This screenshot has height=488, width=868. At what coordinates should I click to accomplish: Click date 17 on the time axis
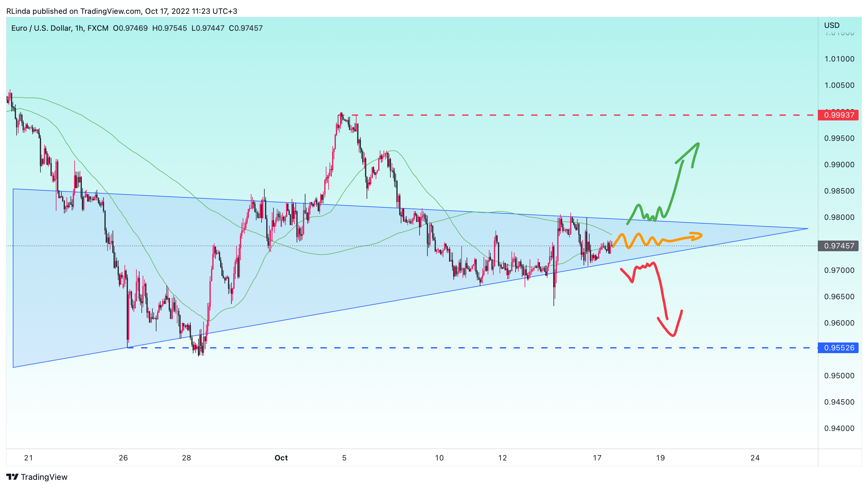click(x=597, y=458)
